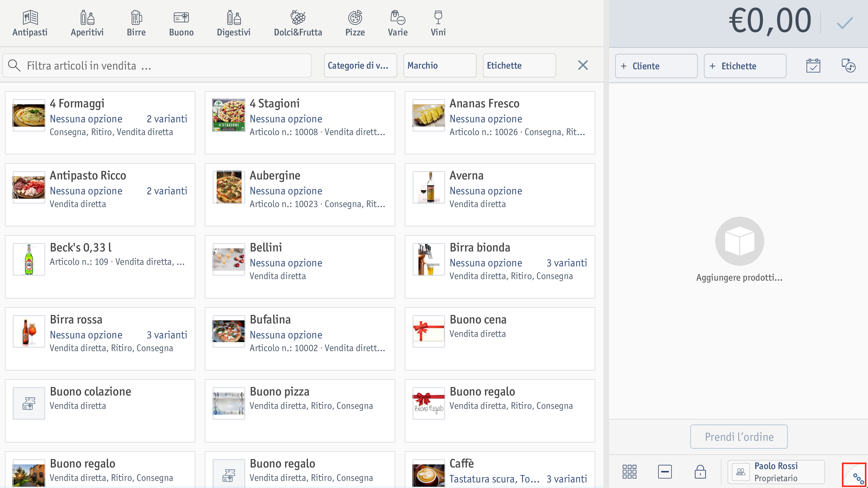Click the magnifier search icon
This screenshot has height=488, width=868.
click(14, 66)
